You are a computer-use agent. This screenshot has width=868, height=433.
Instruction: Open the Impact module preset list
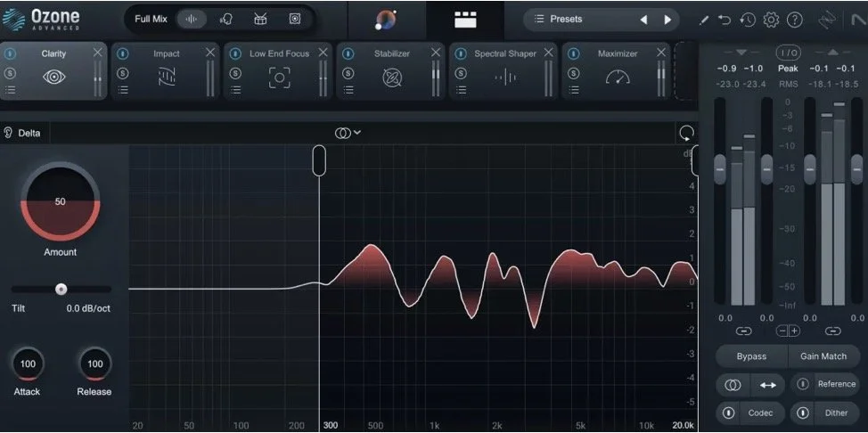point(123,90)
